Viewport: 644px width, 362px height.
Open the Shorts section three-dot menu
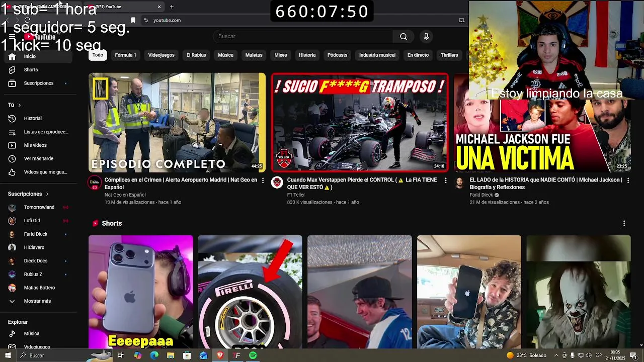point(624,223)
